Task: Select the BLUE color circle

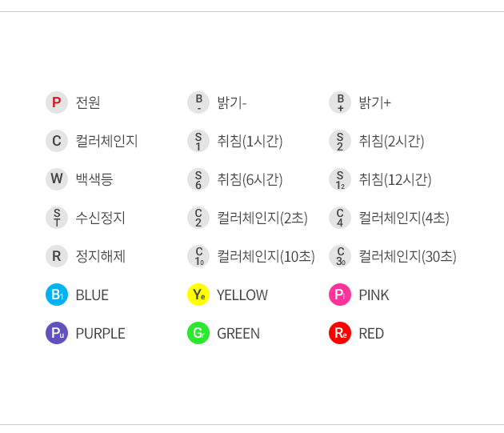Action: 57,295
